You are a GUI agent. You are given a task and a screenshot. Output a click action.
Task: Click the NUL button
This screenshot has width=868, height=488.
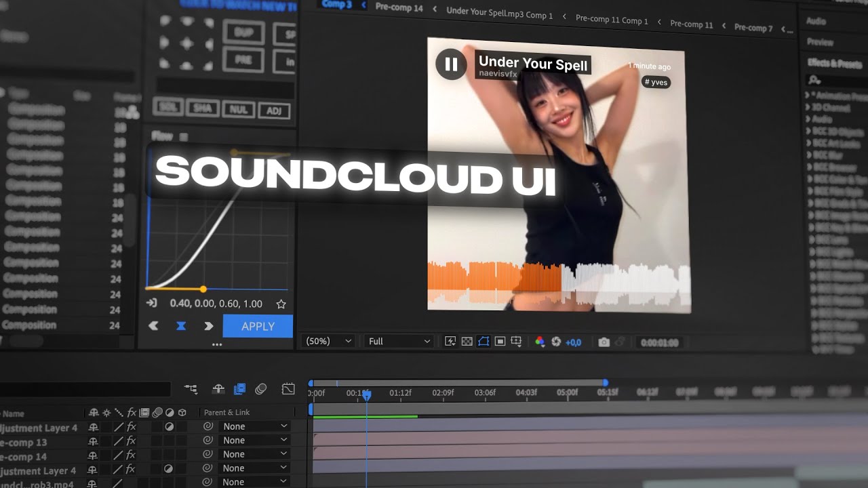[x=238, y=109]
